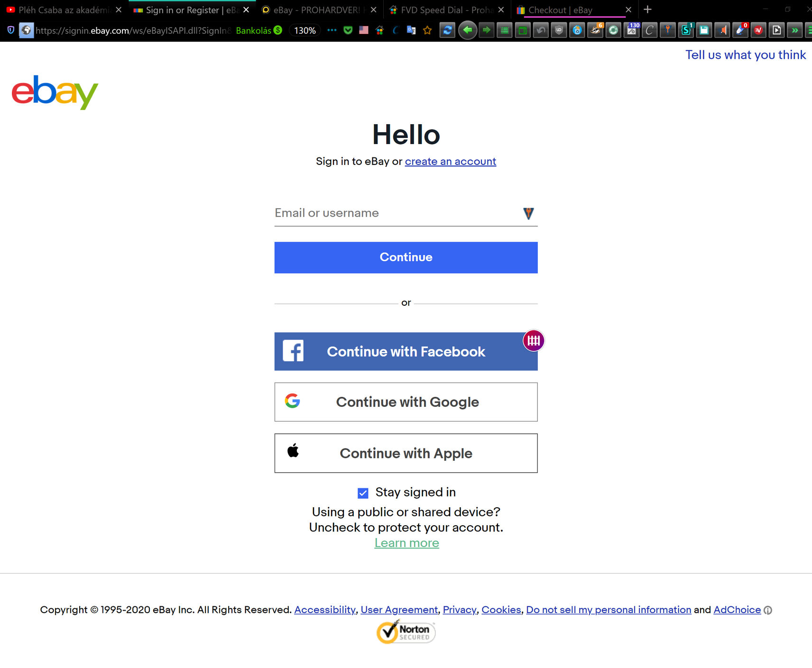This screenshot has width=812, height=668.
Task: Click the eBay logo
Action: click(x=55, y=92)
